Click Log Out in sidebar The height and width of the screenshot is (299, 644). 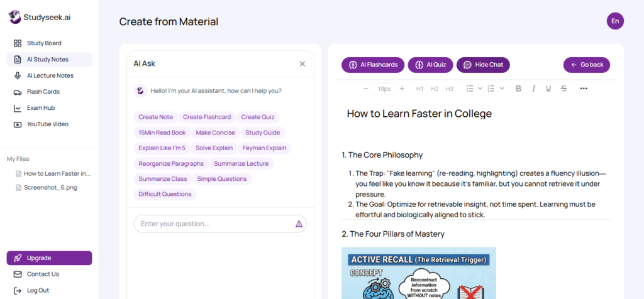49,290
